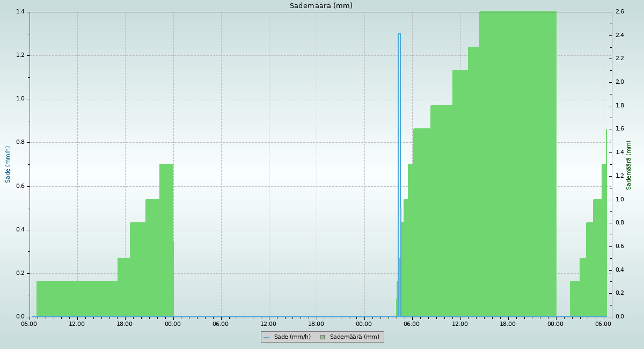Image resolution: width=644 pixels, height=349 pixels.
Task: Click the top of the blue rain-rate spike
Action: click(399, 34)
